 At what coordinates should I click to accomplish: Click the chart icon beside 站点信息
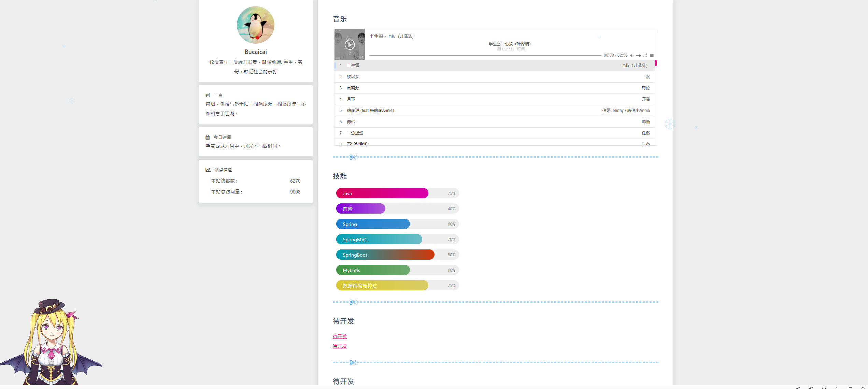tap(208, 170)
